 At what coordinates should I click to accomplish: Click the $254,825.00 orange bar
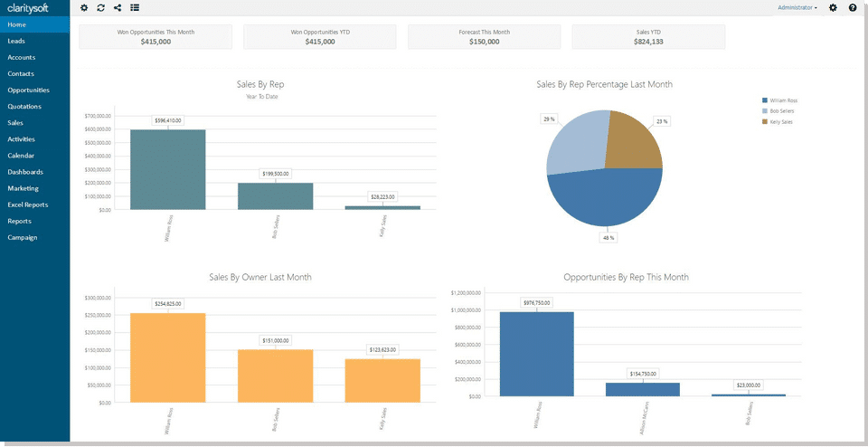[168, 357]
